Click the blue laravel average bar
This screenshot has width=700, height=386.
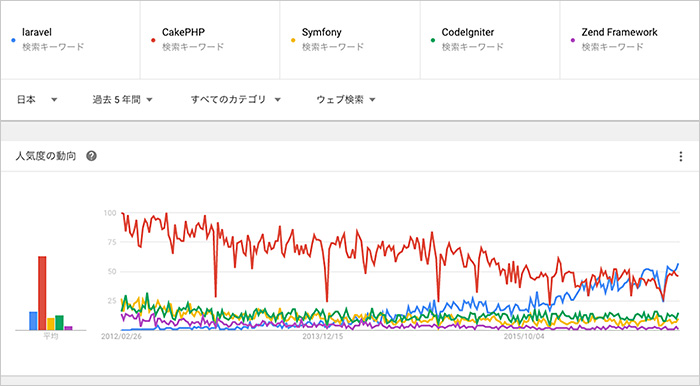click(33, 321)
